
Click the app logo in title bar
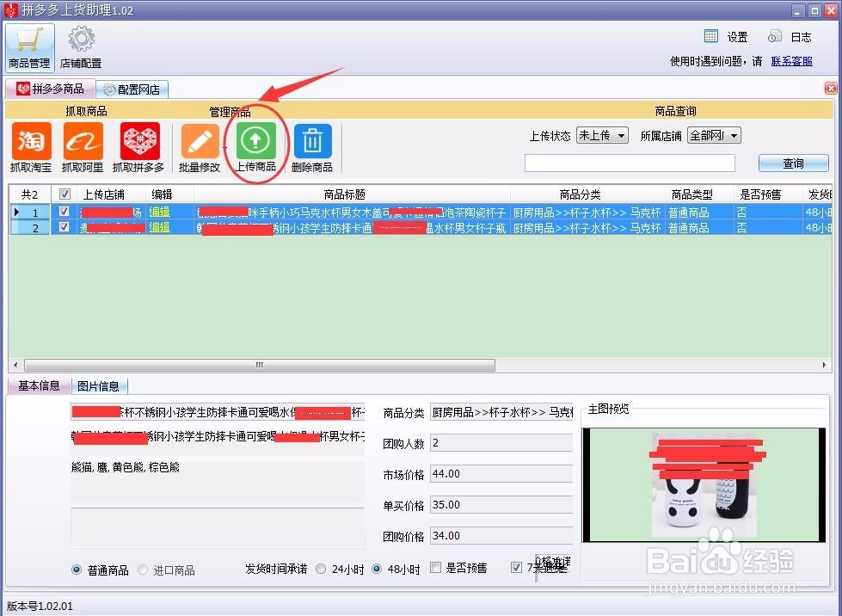(x=10, y=9)
